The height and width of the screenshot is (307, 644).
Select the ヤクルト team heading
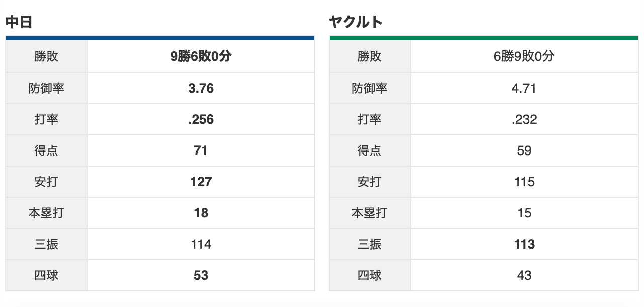click(356, 23)
